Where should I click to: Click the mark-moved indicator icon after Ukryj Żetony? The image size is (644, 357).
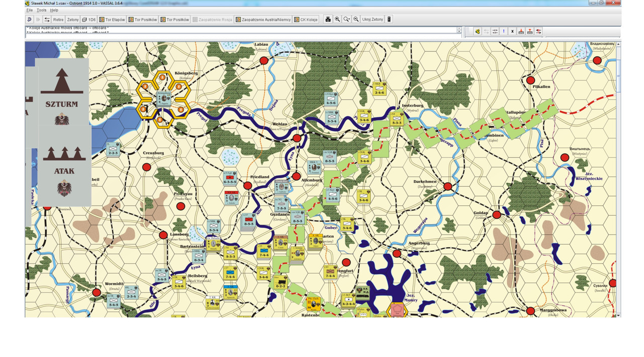(389, 20)
